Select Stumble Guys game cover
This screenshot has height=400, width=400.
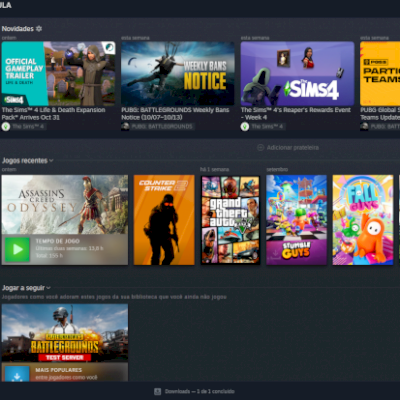[x=296, y=220]
